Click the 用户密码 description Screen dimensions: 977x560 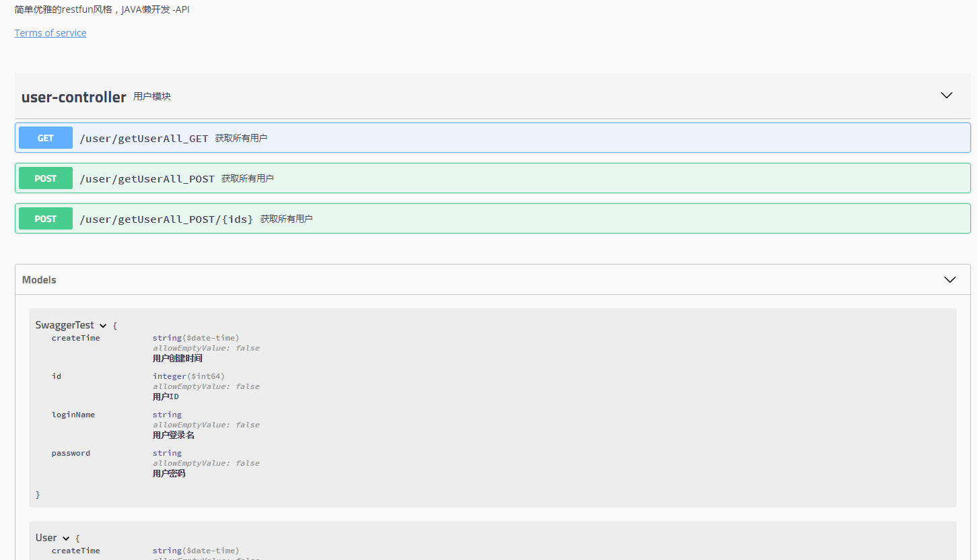tap(169, 473)
